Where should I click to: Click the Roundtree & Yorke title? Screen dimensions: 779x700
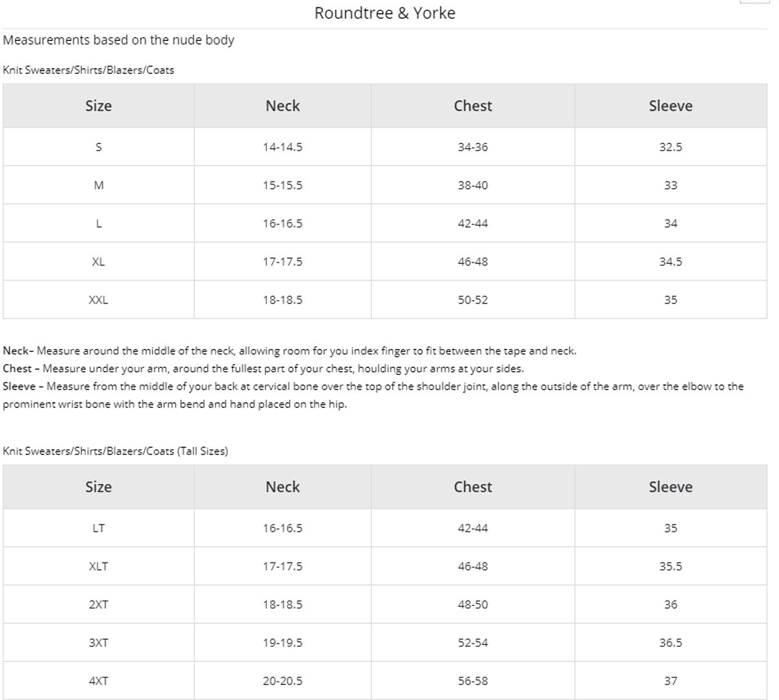[x=384, y=13]
